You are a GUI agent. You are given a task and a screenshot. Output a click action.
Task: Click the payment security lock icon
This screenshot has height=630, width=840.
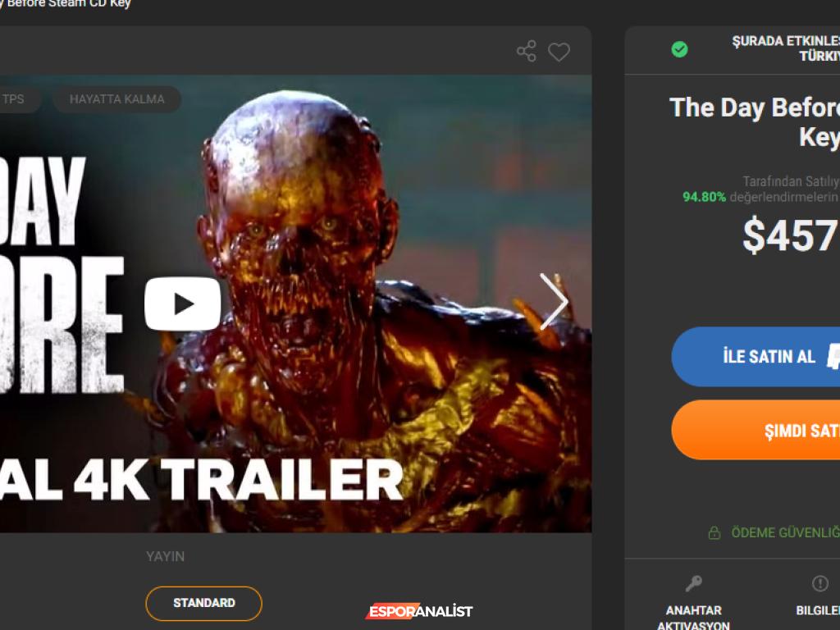point(714,533)
